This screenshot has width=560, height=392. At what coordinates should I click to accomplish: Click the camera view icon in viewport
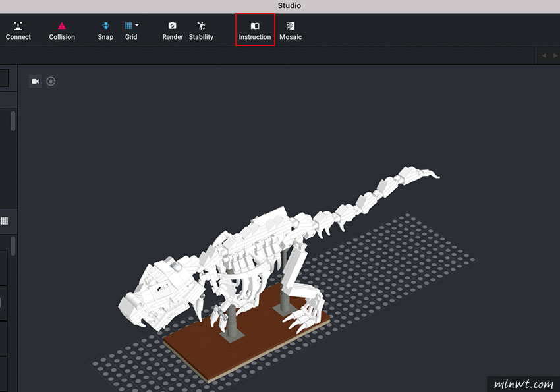tap(35, 82)
